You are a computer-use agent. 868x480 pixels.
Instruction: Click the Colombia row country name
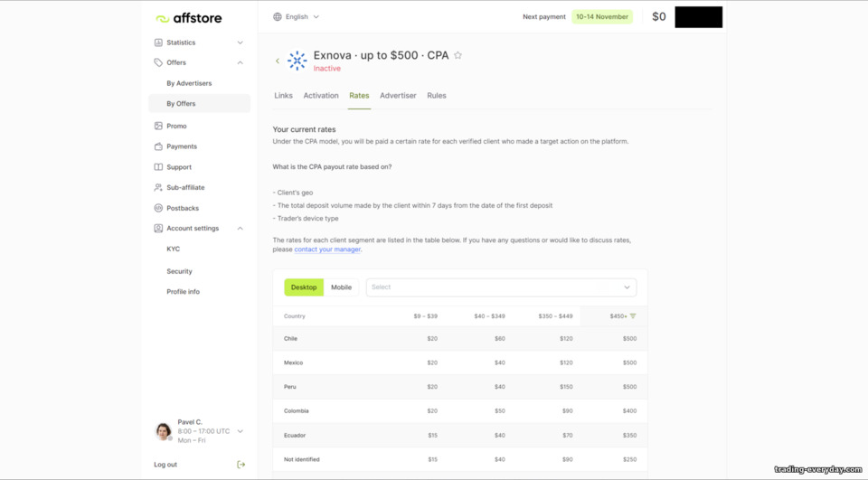pyautogui.click(x=297, y=411)
